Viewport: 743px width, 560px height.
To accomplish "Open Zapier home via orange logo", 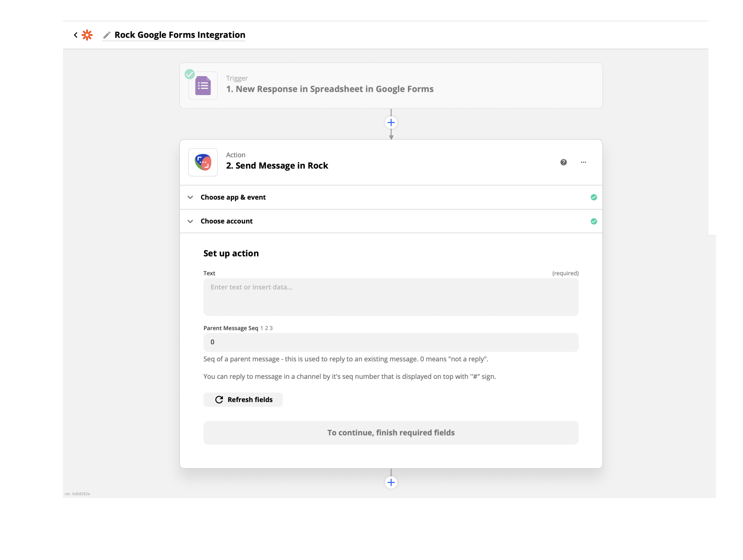I will coord(87,35).
